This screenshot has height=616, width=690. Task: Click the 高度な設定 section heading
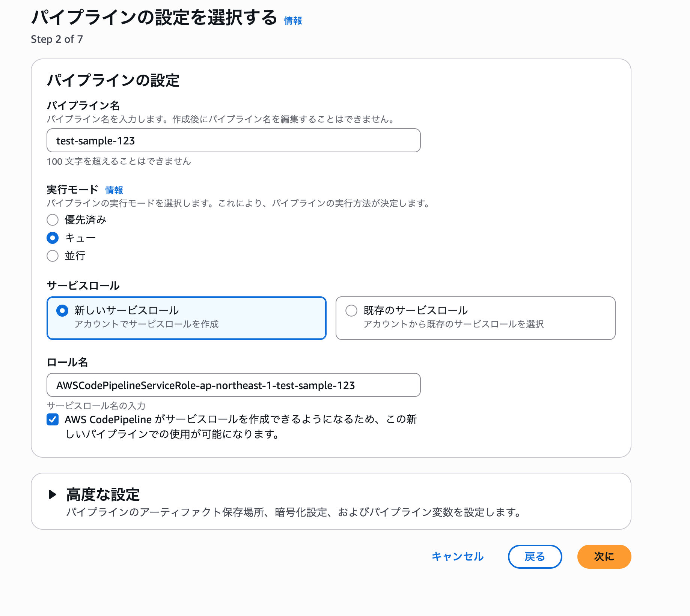tap(103, 494)
